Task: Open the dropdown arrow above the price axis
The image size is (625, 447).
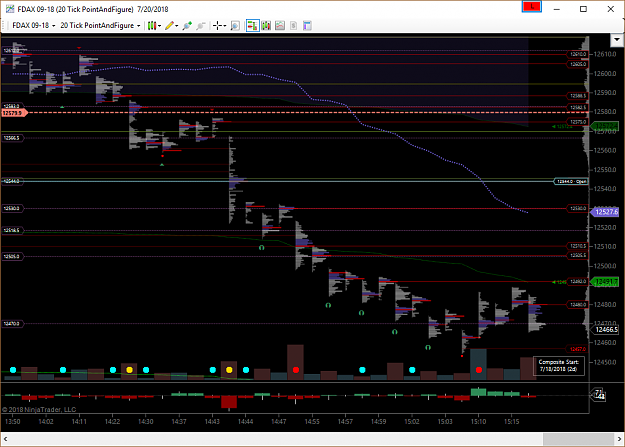Action: coord(616,39)
